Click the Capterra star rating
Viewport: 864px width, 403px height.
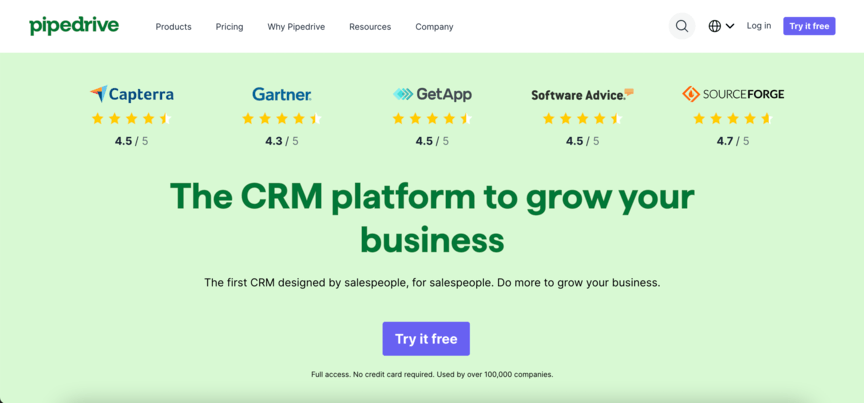coord(132,119)
